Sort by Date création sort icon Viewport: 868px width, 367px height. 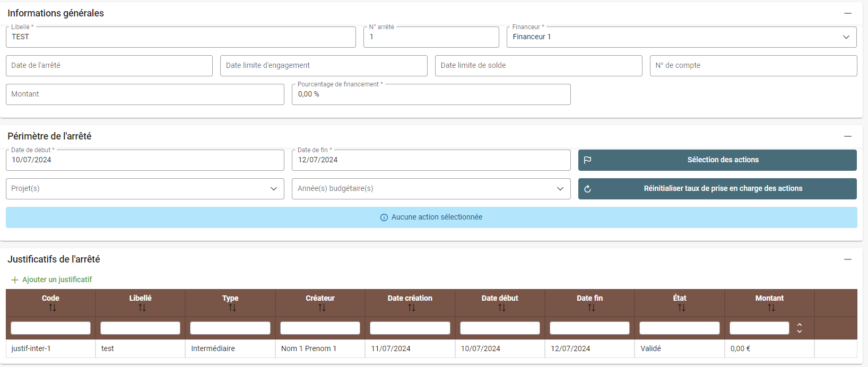click(x=411, y=308)
